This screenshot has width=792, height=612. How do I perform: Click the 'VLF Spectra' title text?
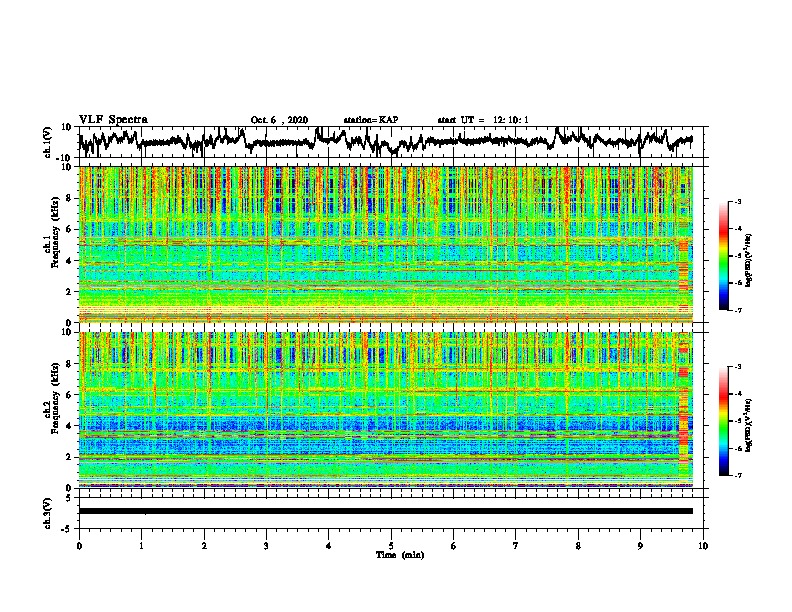pos(113,120)
